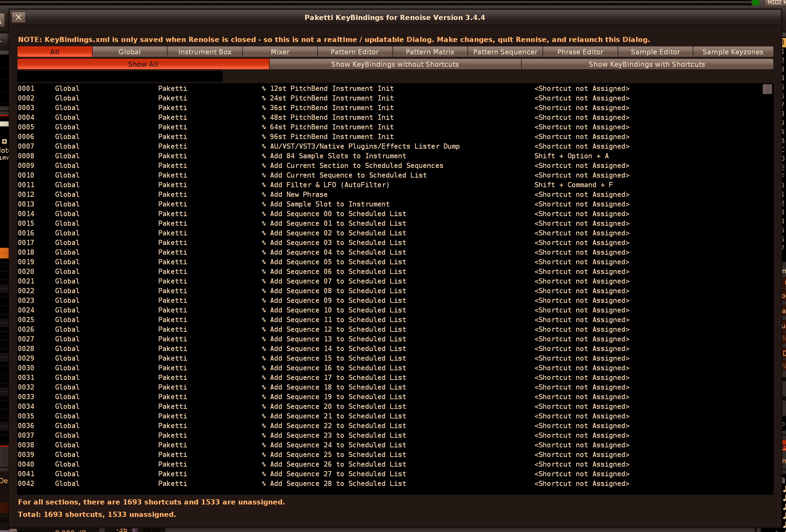Switch to Phrase Editor tab
The width and height of the screenshot is (786, 532).
tap(580, 52)
